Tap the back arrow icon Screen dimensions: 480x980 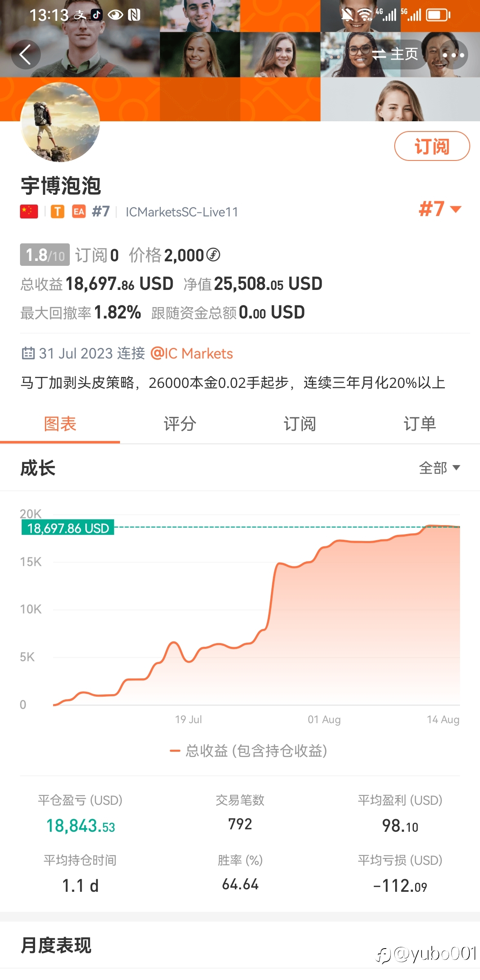click(x=26, y=54)
